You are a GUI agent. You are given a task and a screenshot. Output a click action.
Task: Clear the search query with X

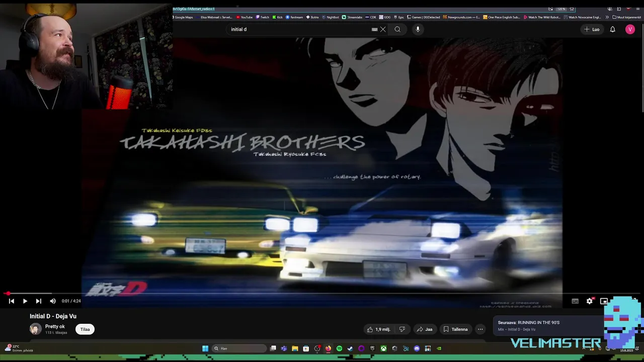tap(383, 29)
